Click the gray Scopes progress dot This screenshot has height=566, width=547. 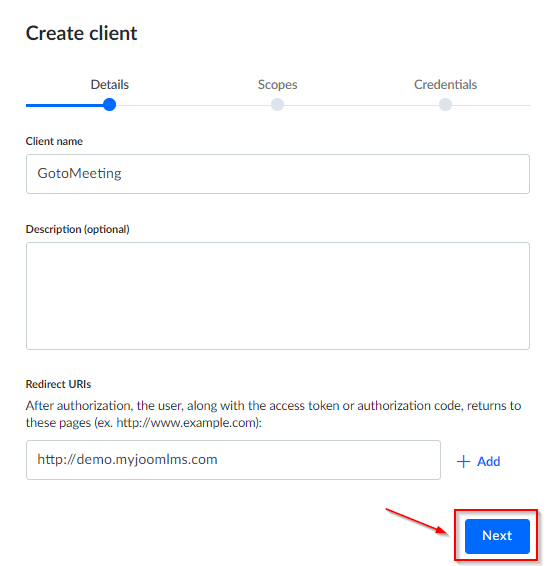pyautogui.click(x=277, y=105)
